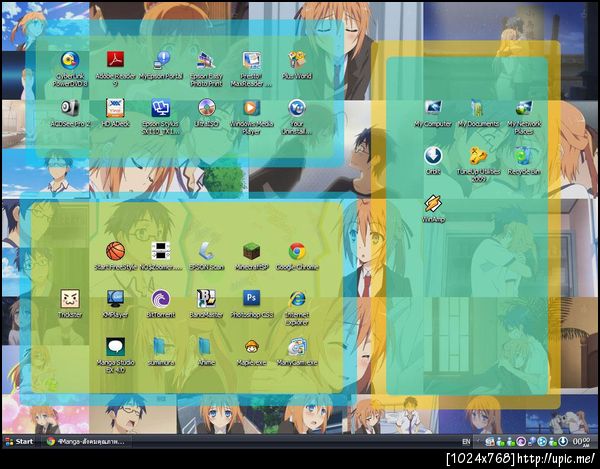Open the Nintendo DS emulator icon

[x=161, y=251]
